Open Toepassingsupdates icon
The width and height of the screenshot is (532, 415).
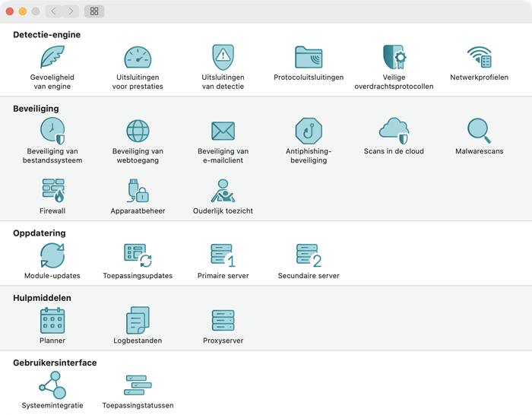point(138,255)
